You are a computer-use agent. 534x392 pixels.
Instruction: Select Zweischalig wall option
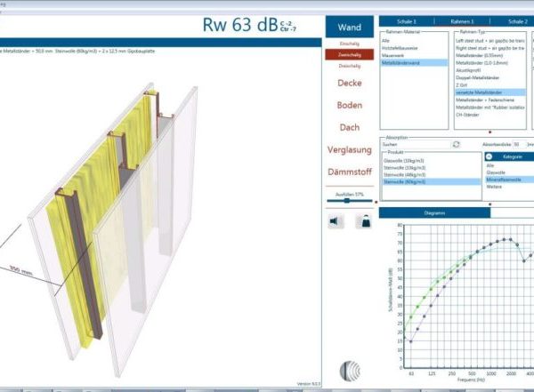(350, 54)
